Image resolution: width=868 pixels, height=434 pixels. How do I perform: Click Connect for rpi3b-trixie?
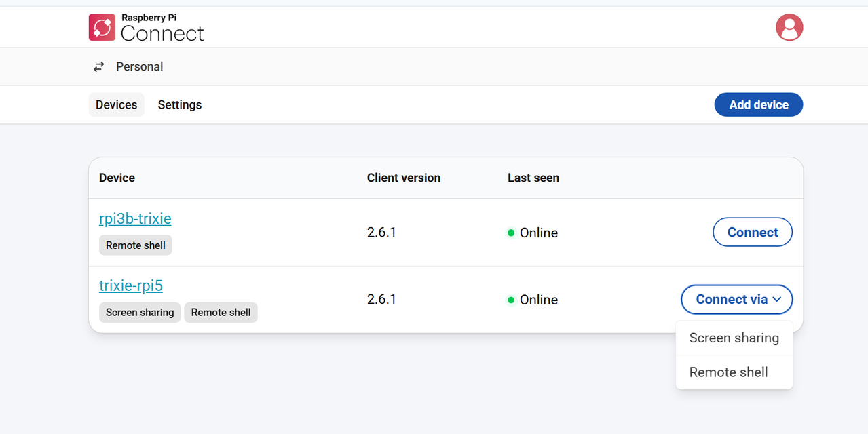pos(753,232)
